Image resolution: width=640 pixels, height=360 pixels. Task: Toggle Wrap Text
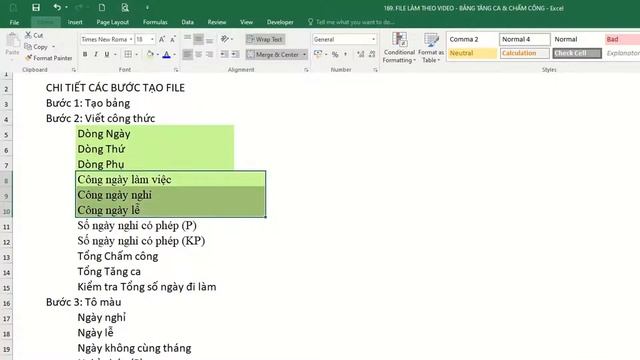[x=265, y=39]
